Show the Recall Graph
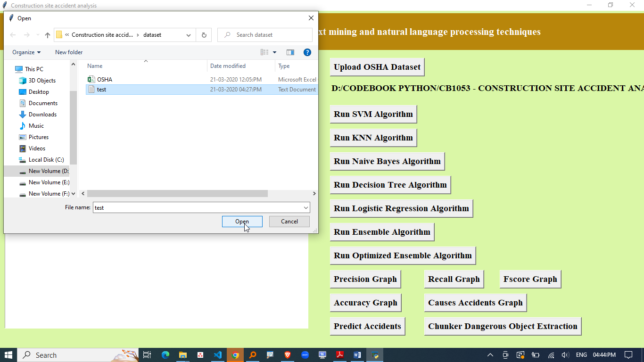 pos(454,279)
